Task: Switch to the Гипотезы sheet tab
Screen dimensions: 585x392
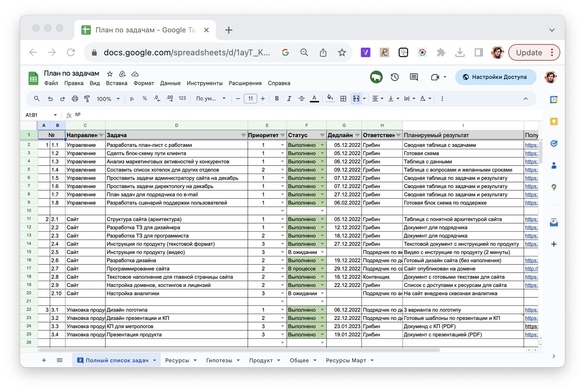Action: [219, 360]
